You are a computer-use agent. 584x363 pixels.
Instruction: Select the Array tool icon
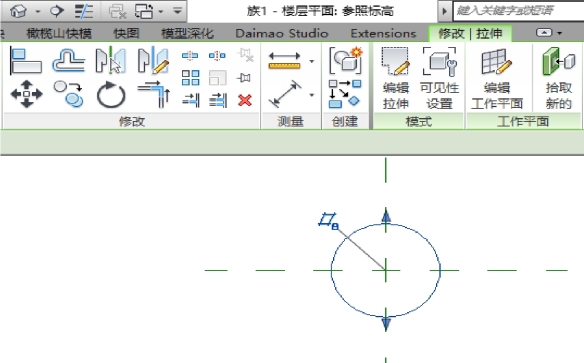point(190,78)
